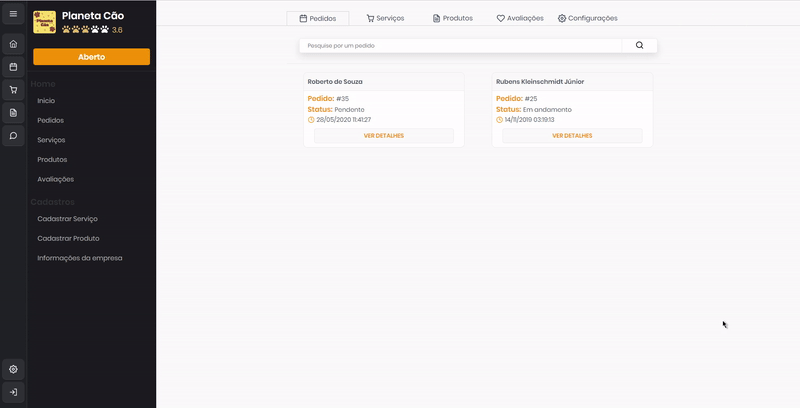The width and height of the screenshot is (800, 408).
Task: Click the calendar icon in narrow sidebar
Action: [x=13, y=67]
